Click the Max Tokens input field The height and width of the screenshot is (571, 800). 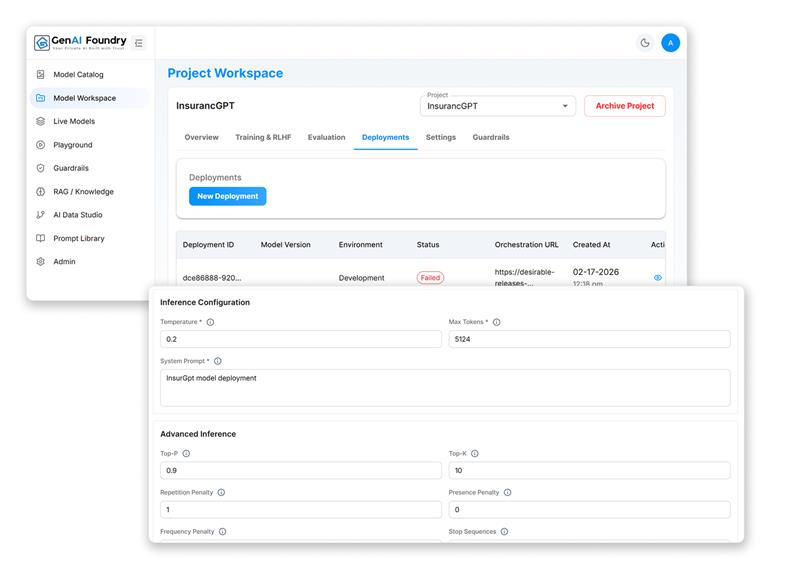tap(589, 339)
